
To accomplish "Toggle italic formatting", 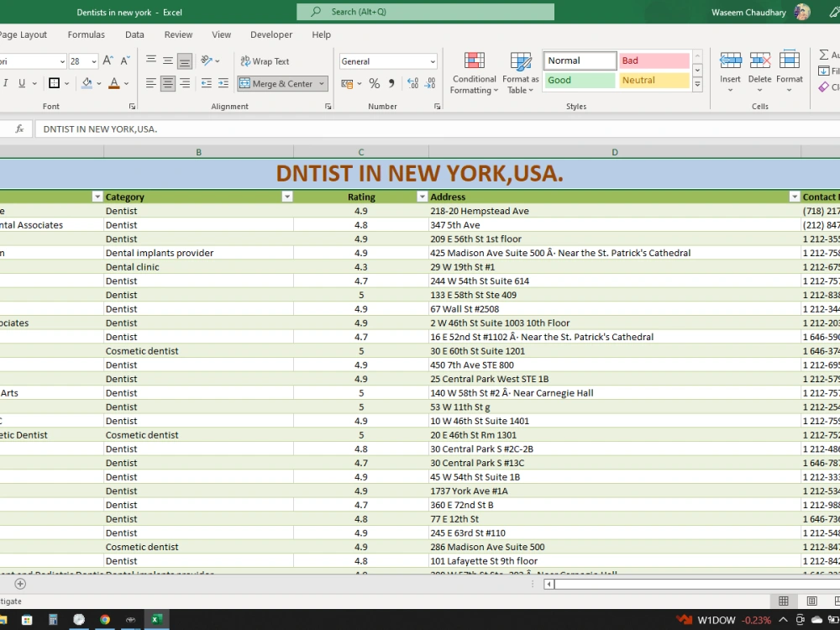I will pos(5,83).
